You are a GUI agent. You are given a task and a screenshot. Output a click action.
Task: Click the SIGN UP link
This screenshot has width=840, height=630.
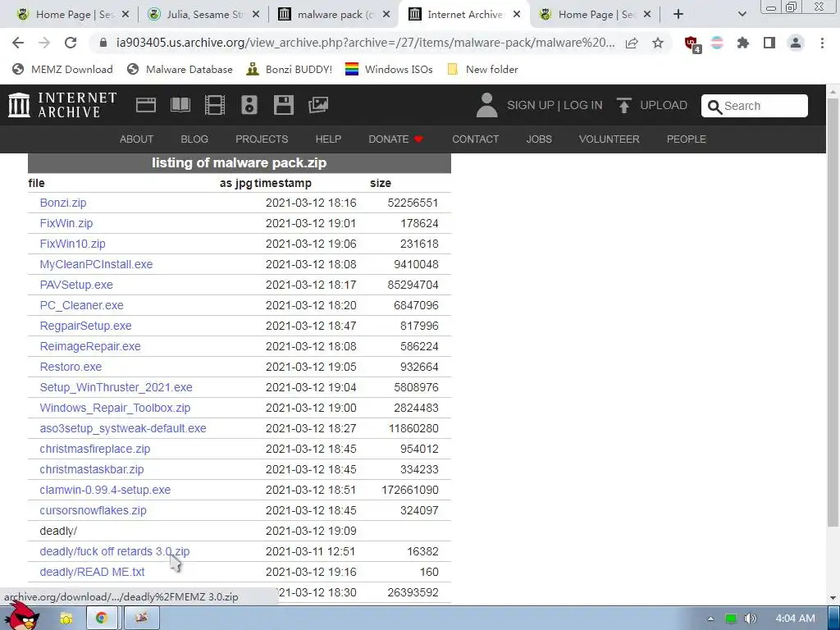531,105
